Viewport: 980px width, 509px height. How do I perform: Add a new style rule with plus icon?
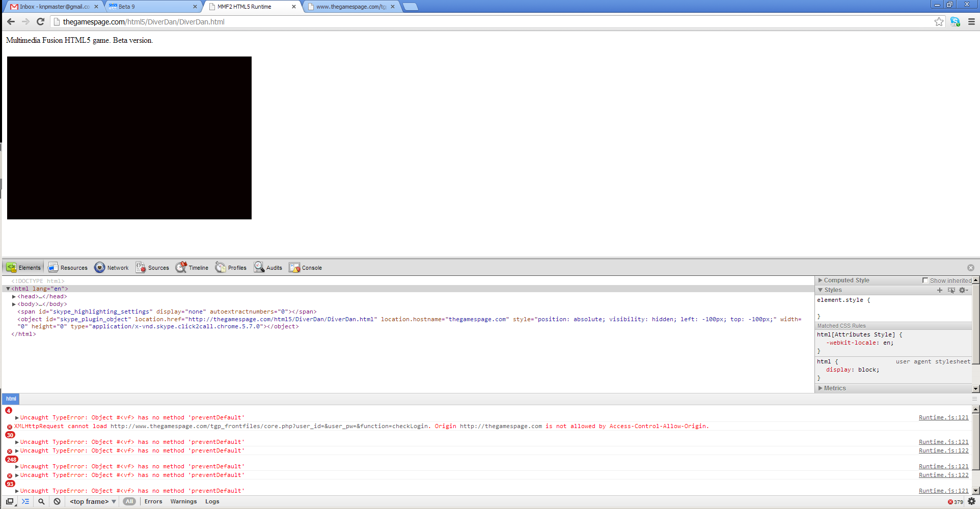(x=939, y=290)
